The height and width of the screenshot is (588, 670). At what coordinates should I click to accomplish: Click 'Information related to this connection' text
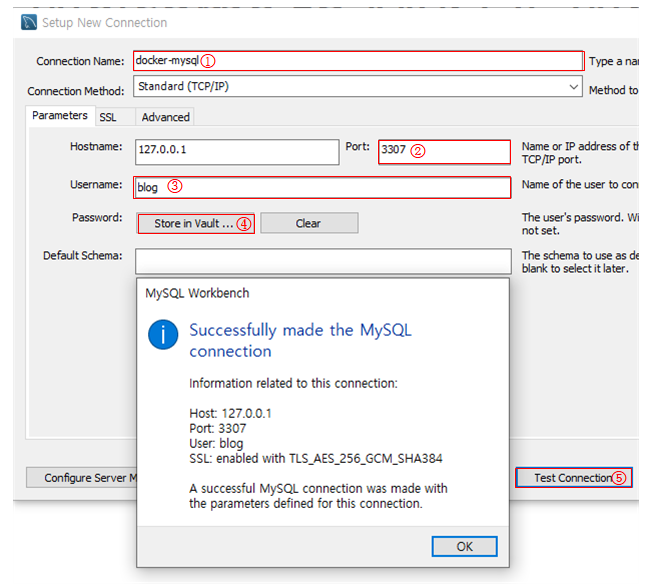tap(293, 383)
